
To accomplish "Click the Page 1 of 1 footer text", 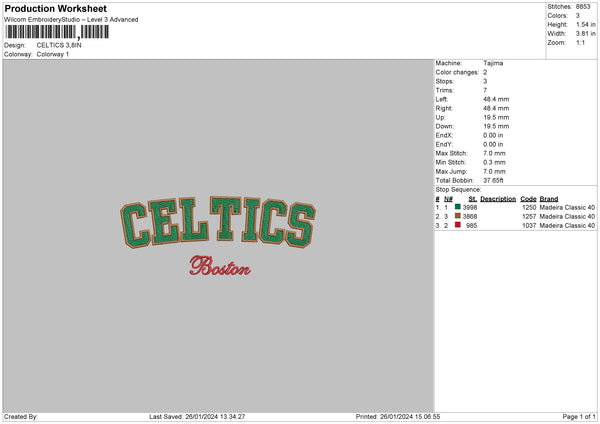I will tap(579, 416).
